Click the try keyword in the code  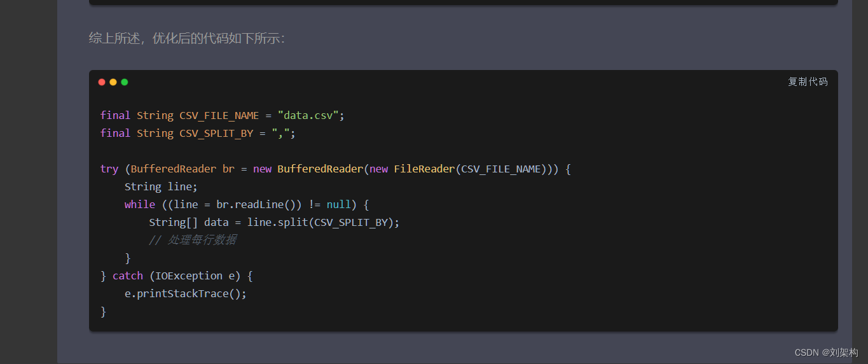109,169
